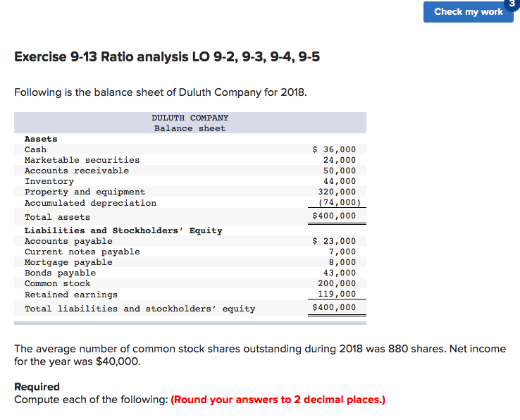Click the Mortgage payable value 8,000

[x=342, y=262]
